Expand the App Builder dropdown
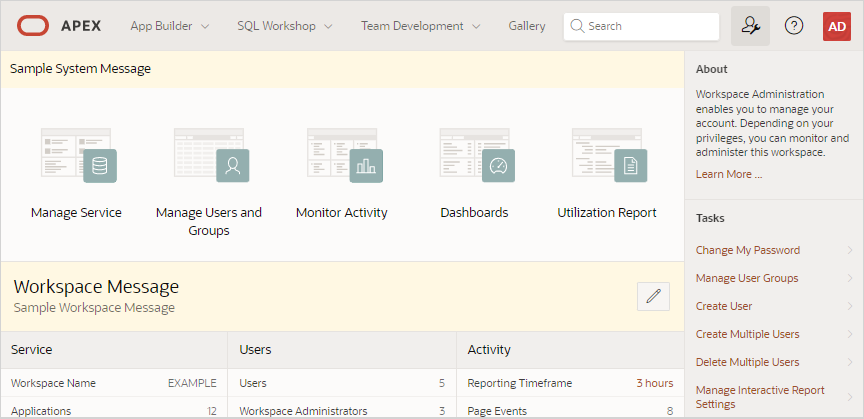Viewport: 864px width, 419px height. pos(170,26)
